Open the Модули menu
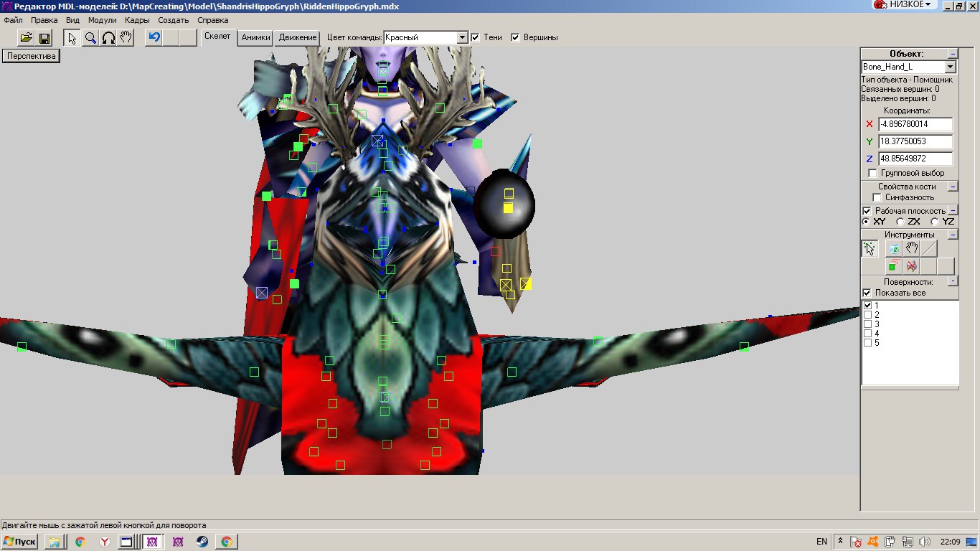The image size is (980, 551). [102, 20]
